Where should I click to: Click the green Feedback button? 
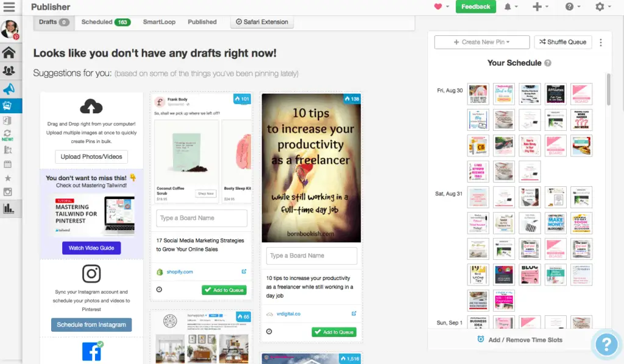point(475,7)
